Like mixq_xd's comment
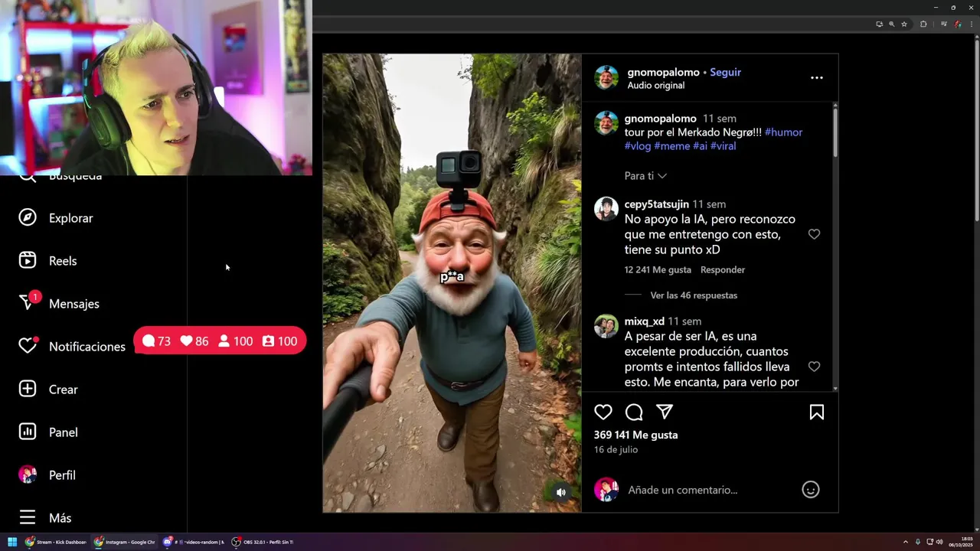 [814, 367]
